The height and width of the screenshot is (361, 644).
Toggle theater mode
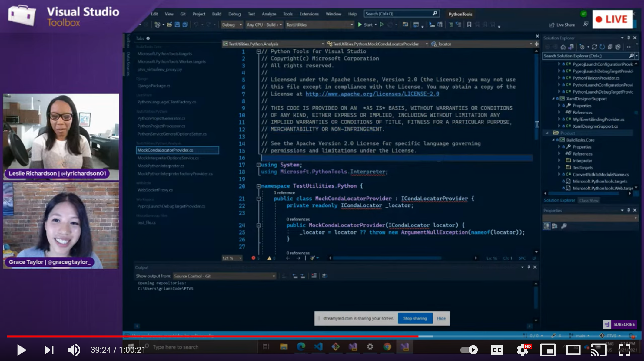click(573, 350)
